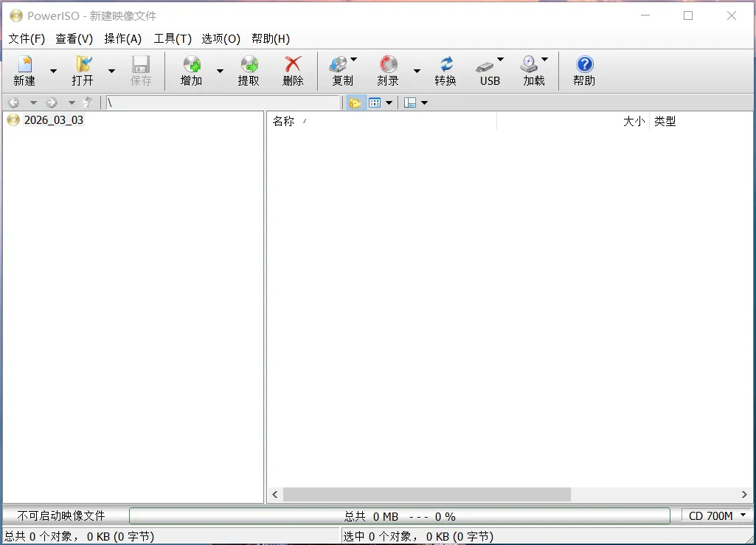Screen dimensions: 756x545
Task: Toggle the folder tree view icon
Action: click(356, 103)
